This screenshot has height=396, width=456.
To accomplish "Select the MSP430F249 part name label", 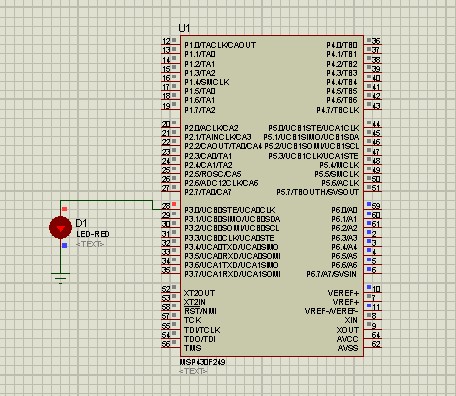I will [203, 362].
